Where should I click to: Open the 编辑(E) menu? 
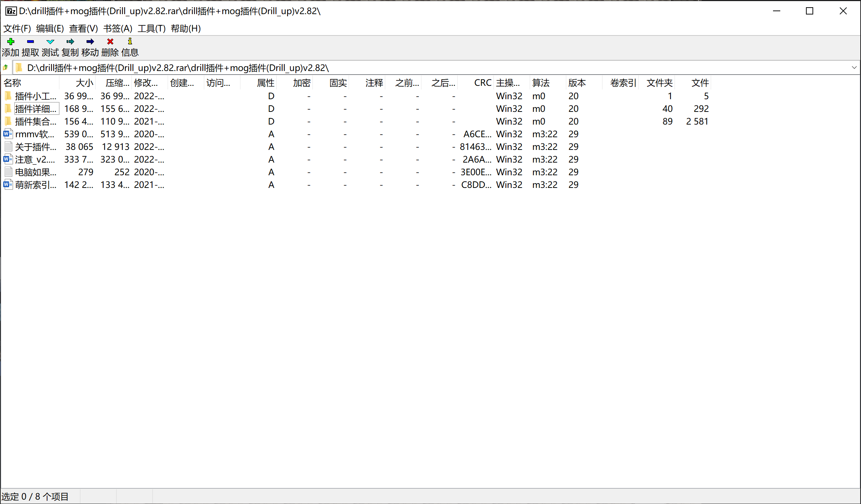(x=50, y=28)
